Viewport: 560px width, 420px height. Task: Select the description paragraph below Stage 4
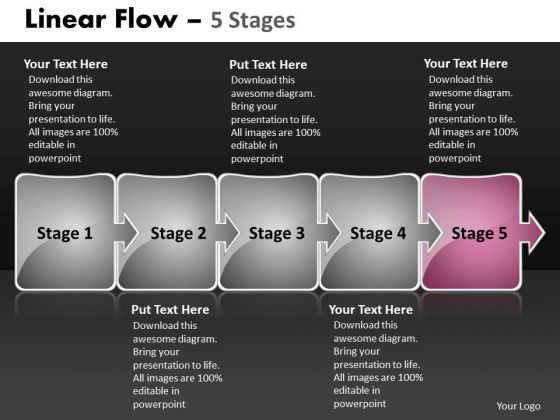tap(378, 364)
